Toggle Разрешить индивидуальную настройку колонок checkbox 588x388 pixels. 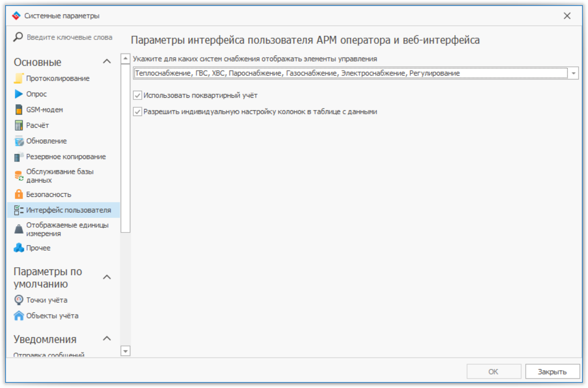tap(137, 111)
